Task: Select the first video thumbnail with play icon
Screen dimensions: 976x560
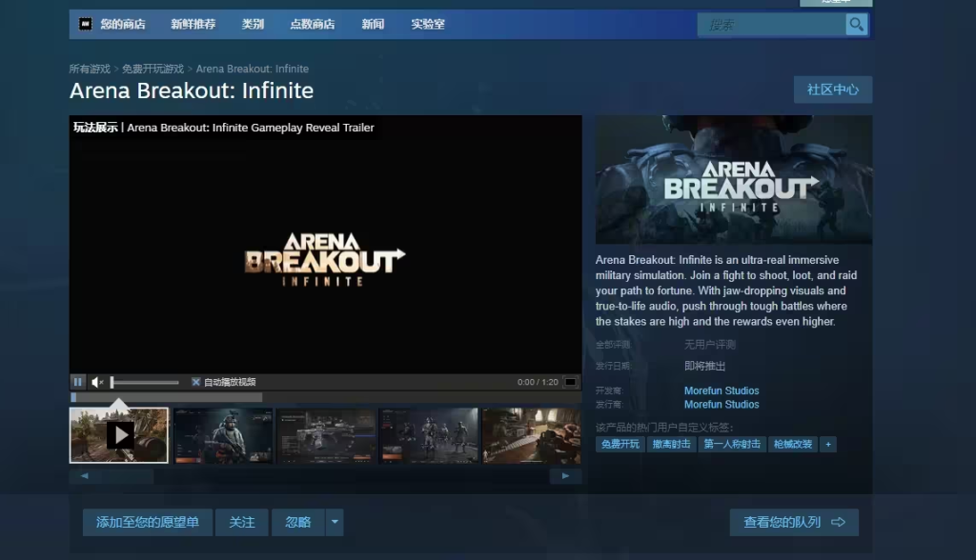Action: point(119,435)
